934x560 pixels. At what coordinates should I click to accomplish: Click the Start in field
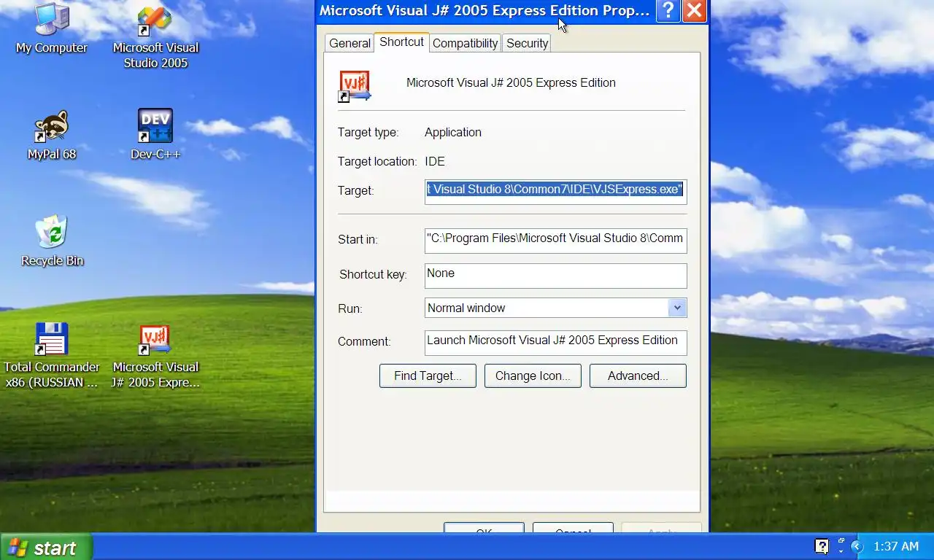click(555, 241)
